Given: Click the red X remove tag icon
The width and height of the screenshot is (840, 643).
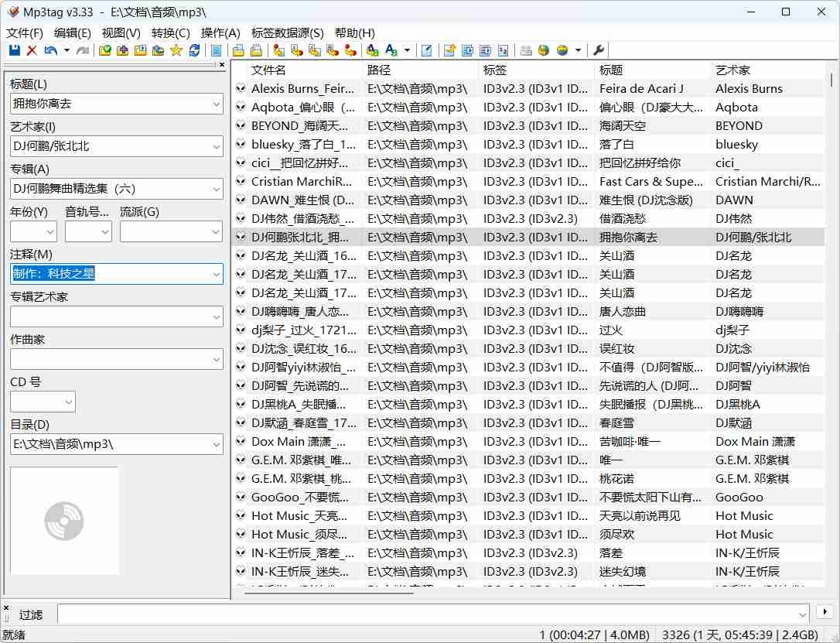Looking at the screenshot, I should 32,50.
